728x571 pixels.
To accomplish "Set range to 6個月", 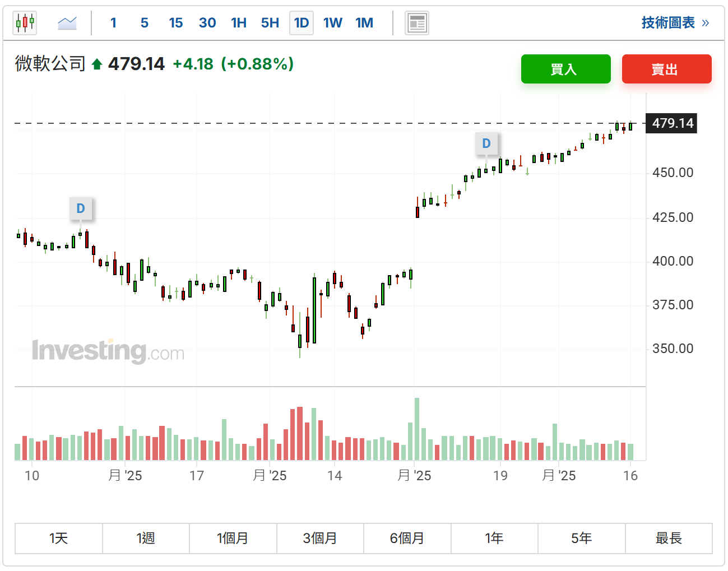I will [407, 538].
